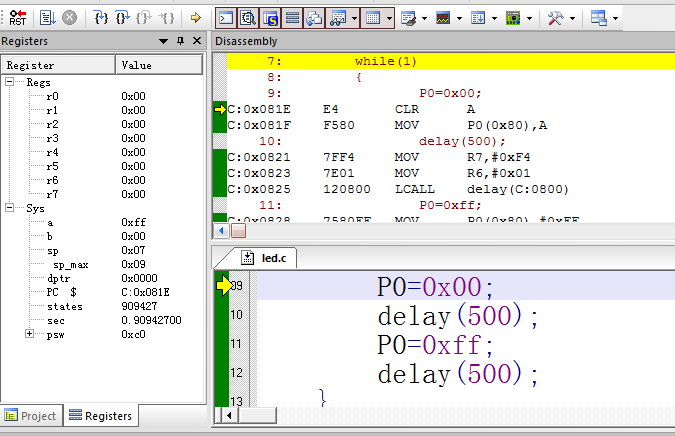Click the Show Next Statement yellow arrow

click(195, 17)
